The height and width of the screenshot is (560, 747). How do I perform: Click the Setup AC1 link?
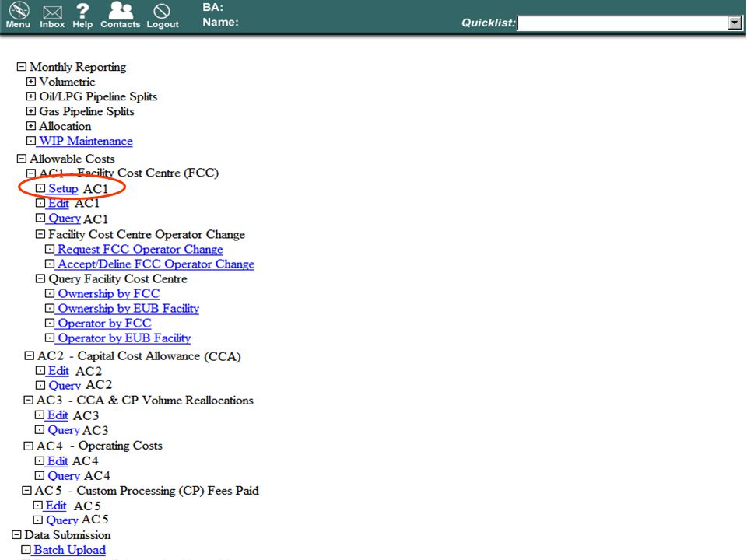tap(63, 188)
